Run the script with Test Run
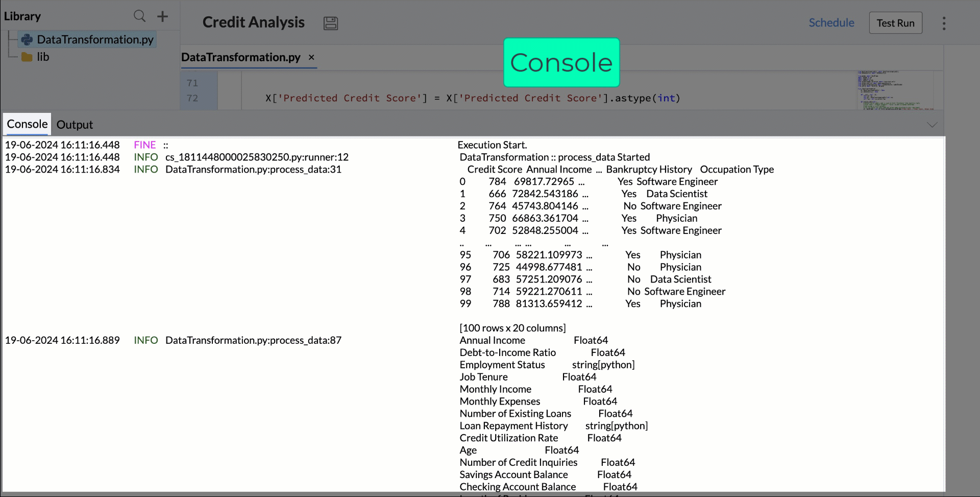This screenshot has height=497, width=980. click(x=895, y=22)
